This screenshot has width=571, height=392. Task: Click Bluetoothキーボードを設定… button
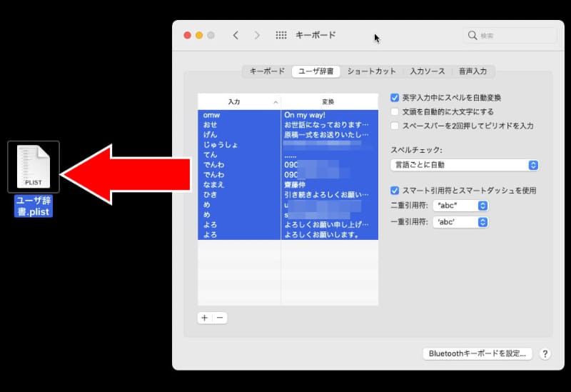477,353
